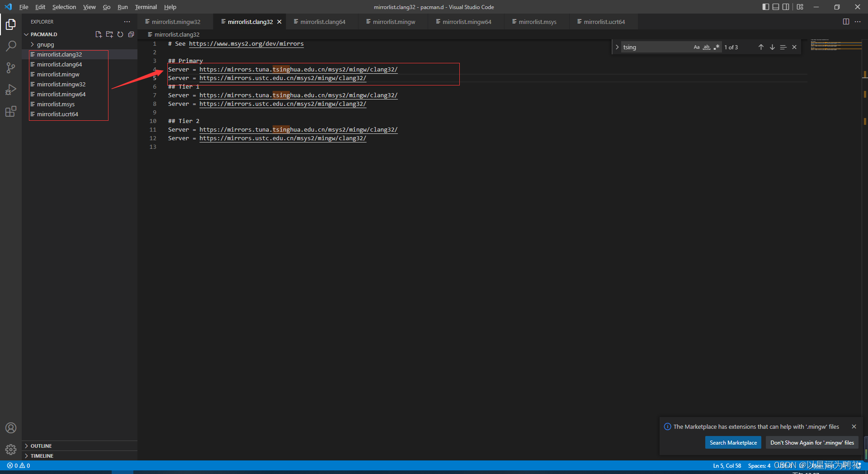The image size is (868, 474).
Task: Split the editor to the right
Action: pos(846,22)
